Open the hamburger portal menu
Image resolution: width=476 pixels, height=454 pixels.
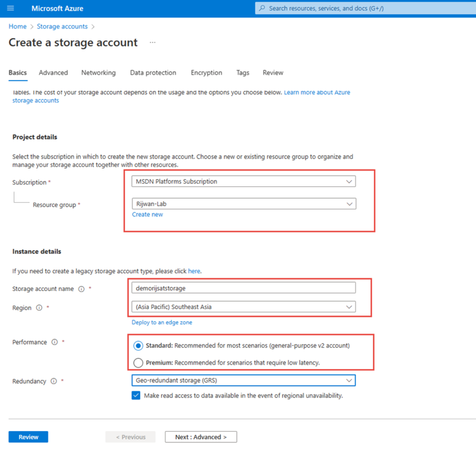(11, 8)
